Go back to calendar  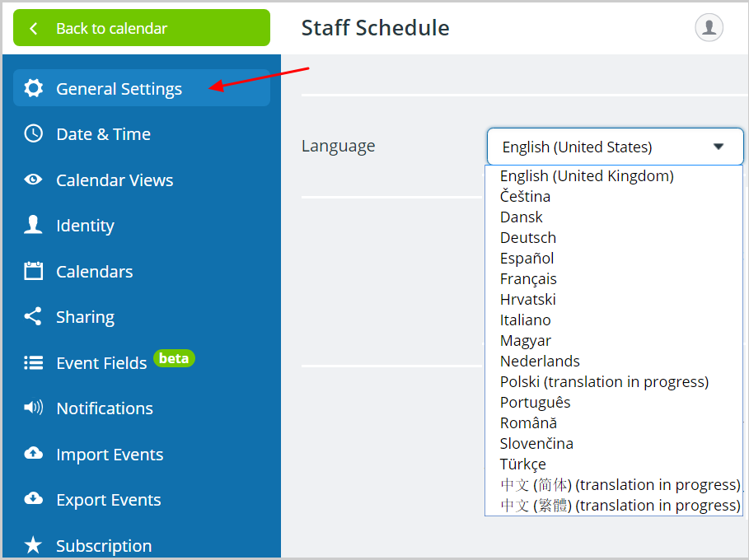(x=142, y=28)
